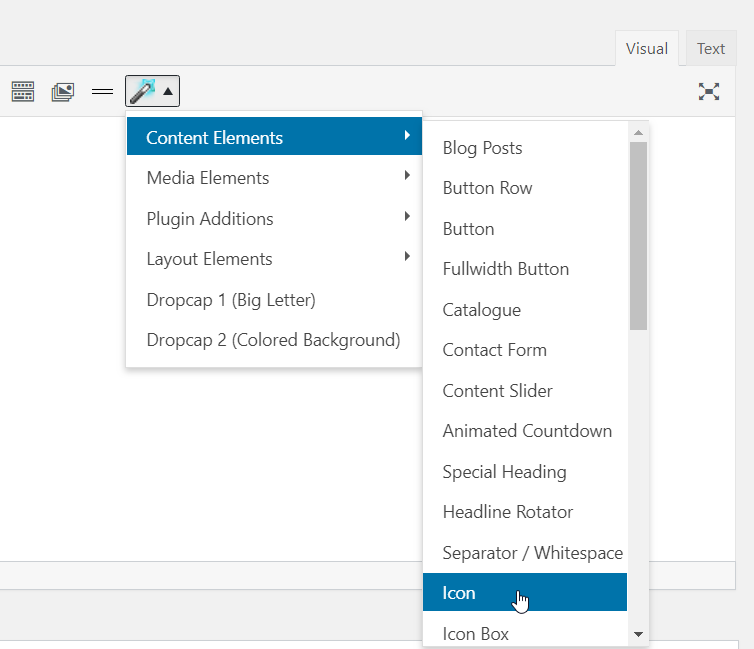The width and height of the screenshot is (754, 649).
Task: Choose Dropcap 2 (Colored Background)
Action: [x=274, y=340]
